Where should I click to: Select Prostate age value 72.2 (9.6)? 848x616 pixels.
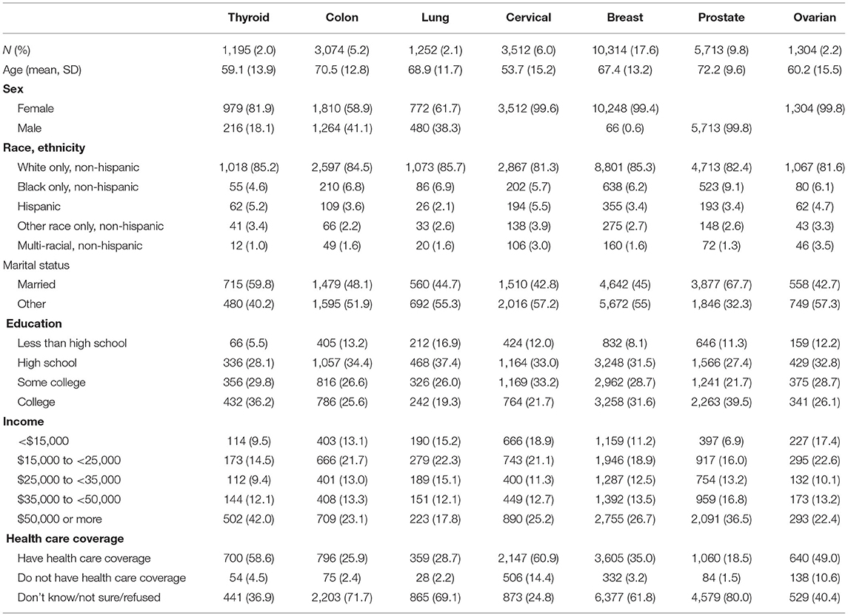click(x=721, y=70)
